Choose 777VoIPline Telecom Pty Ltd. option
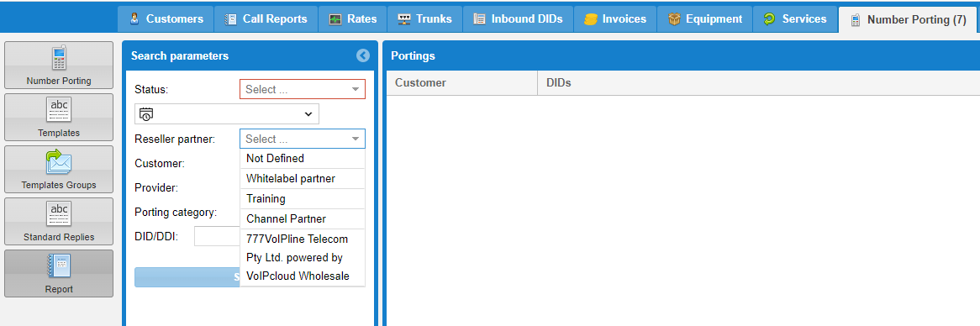Image resolution: width=980 pixels, height=326 pixels. pos(303,257)
